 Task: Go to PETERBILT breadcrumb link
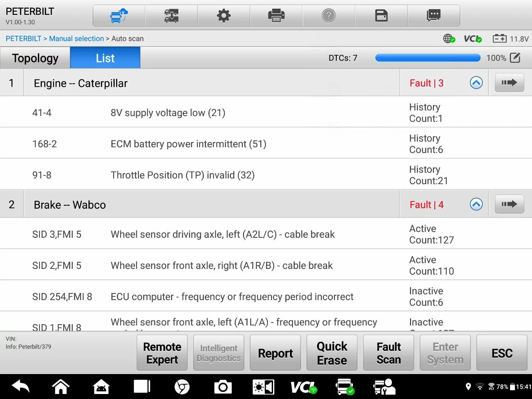(x=23, y=39)
